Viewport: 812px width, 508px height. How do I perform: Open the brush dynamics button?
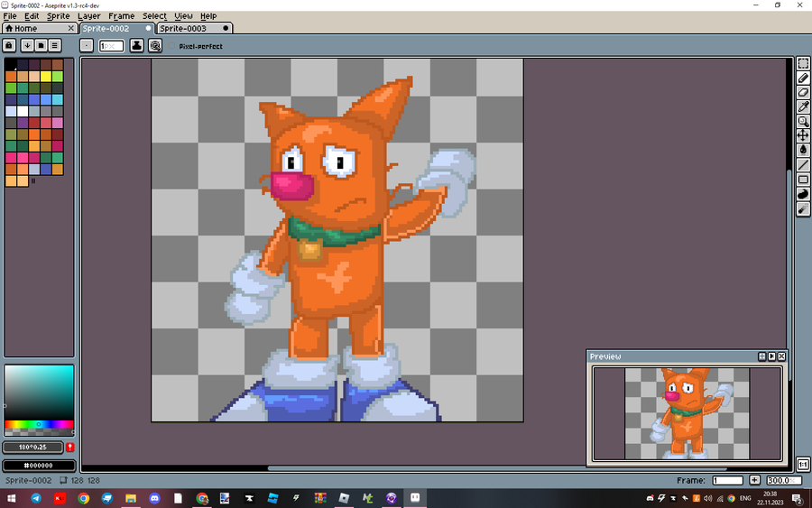point(155,46)
